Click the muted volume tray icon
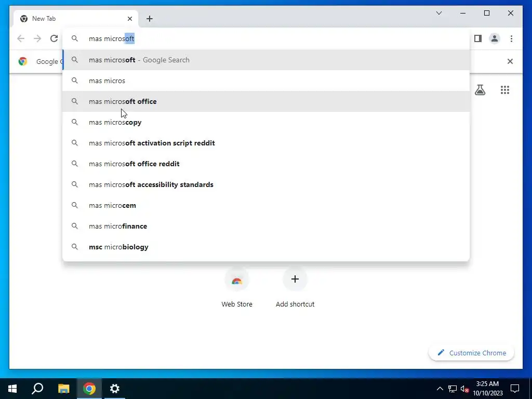 pos(465,389)
